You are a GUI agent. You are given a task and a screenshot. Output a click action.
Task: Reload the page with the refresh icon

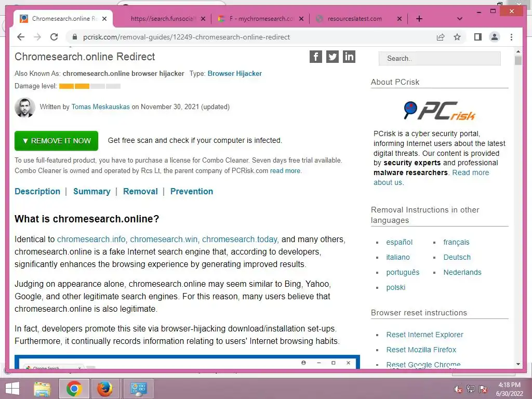coord(54,37)
